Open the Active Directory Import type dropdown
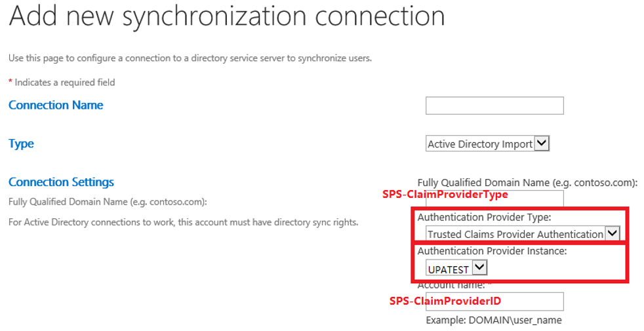Viewport: 644px width, 331px height. (487, 144)
